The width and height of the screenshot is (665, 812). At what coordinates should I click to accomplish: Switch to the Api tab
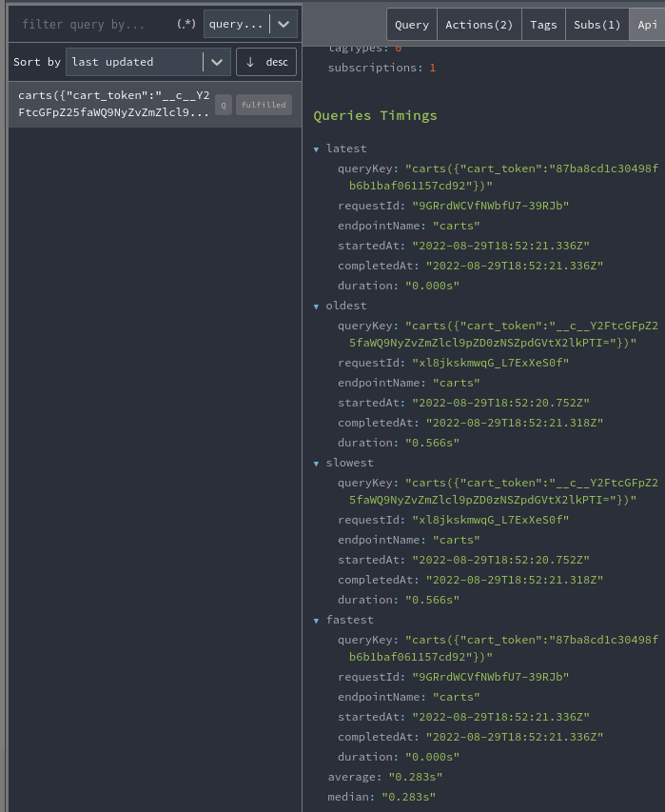click(647, 25)
